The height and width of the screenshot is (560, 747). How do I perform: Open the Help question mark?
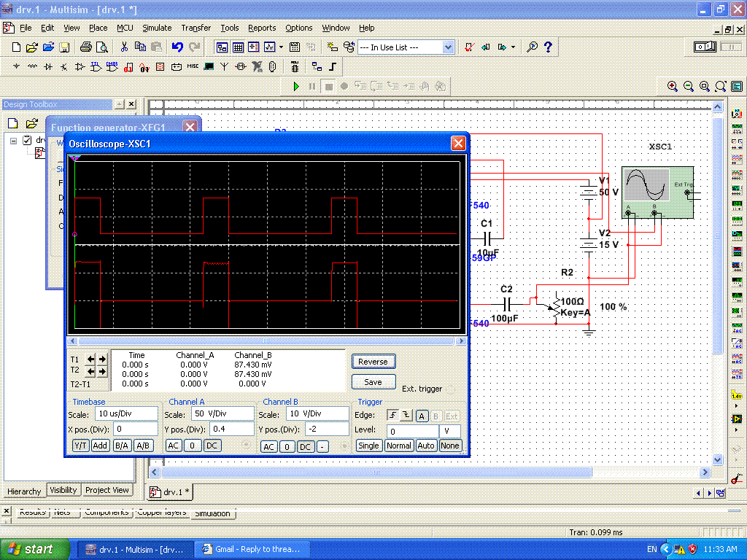(548, 47)
